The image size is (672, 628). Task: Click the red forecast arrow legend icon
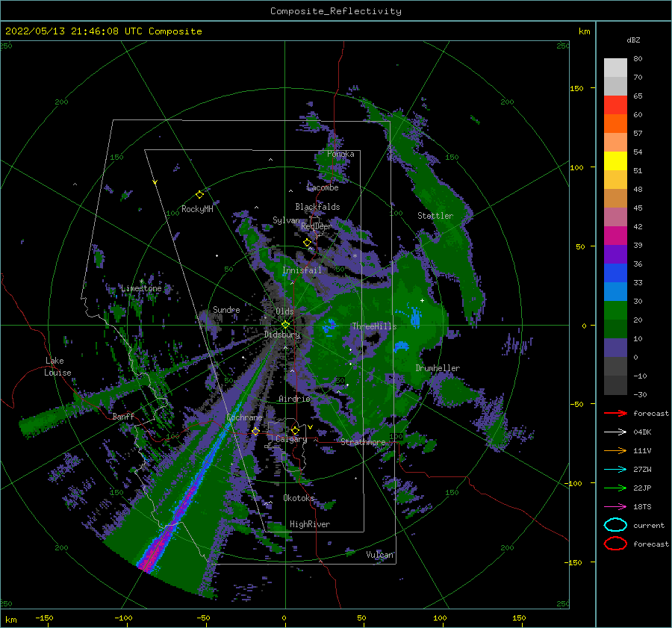(x=615, y=413)
